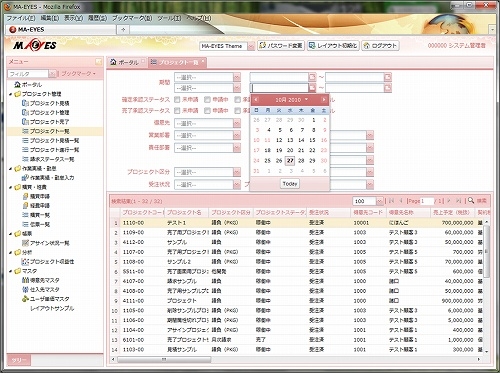The width and height of the screenshot is (500, 373).
Task: Click the search magnifier icon in results toolbar
Action: 471,200
